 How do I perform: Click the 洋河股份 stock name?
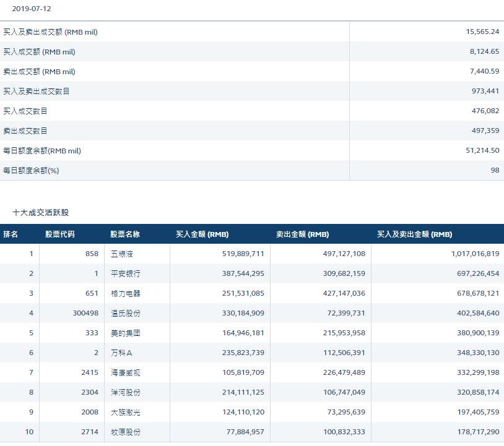[x=125, y=392]
